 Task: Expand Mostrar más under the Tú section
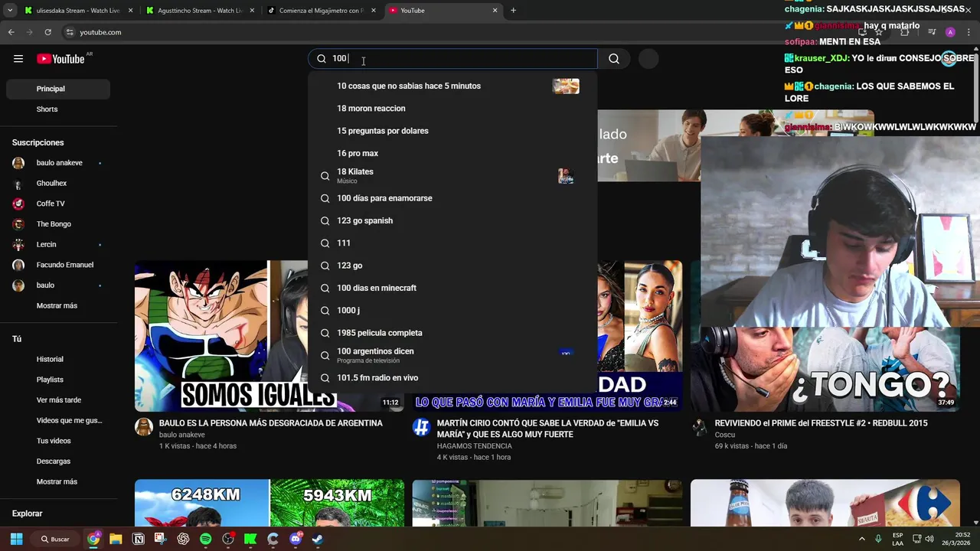(57, 481)
